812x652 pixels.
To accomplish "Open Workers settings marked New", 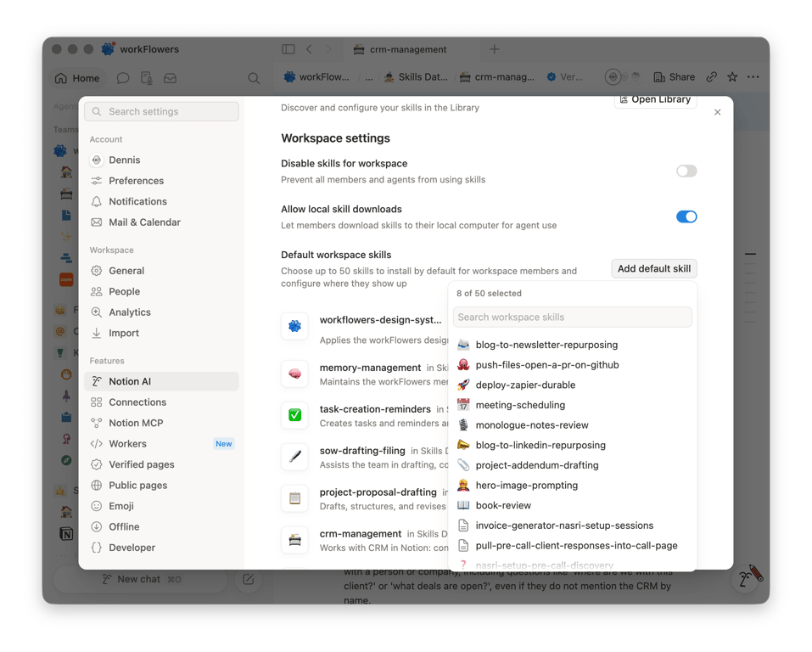I will point(161,444).
